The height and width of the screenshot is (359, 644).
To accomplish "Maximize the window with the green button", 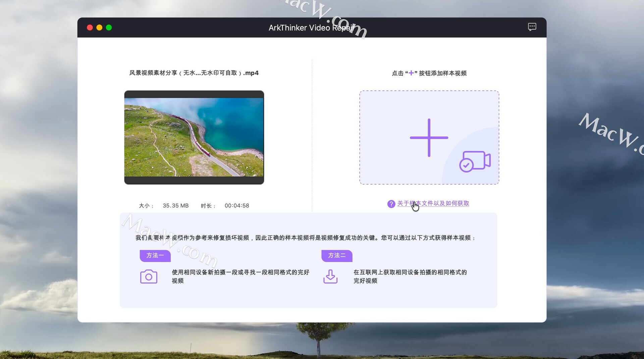I will pos(109,28).
